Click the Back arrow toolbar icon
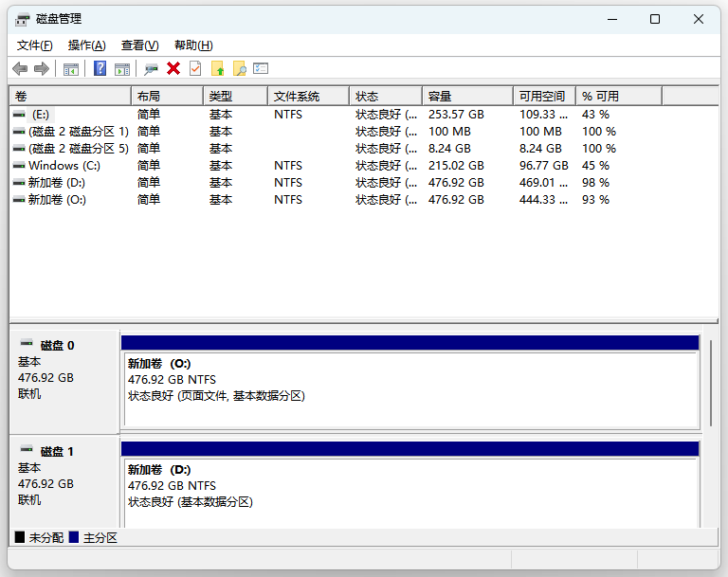The height and width of the screenshot is (577, 728). [20, 69]
